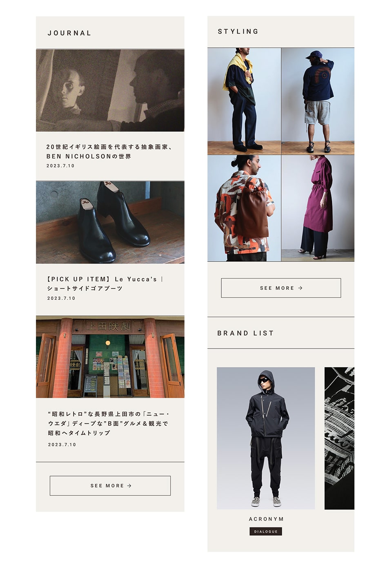Click the partially visible next brand image

(339, 438)
